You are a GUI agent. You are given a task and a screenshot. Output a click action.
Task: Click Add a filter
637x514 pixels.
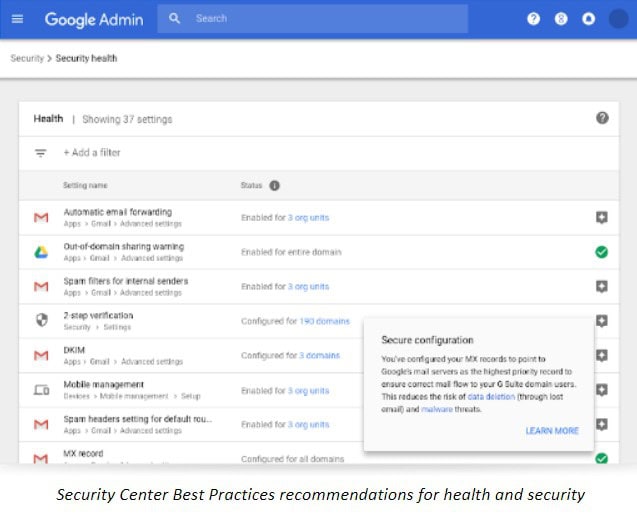click(x=92, y=152)
